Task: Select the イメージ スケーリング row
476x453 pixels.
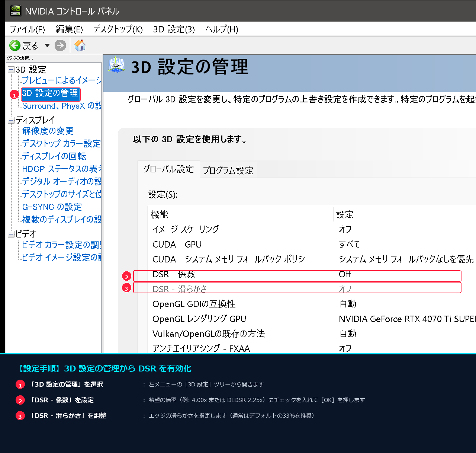Action: pyautogui.click(x=312, y=229)
